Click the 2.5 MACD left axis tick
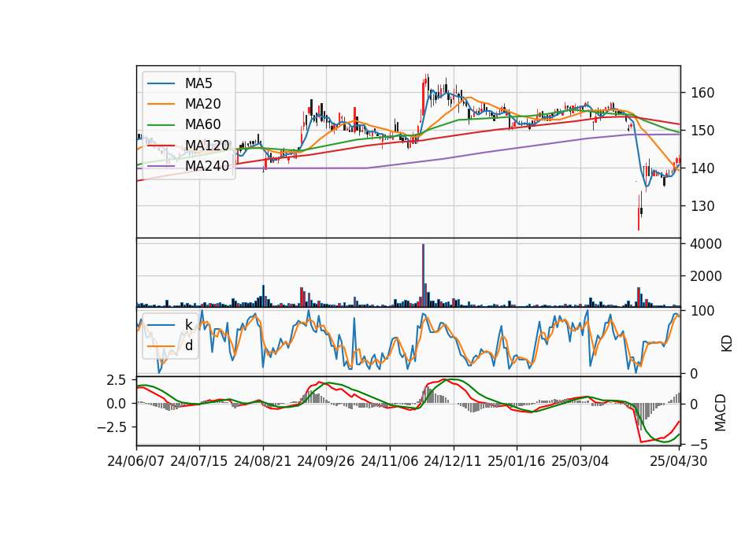756x543 pixels. 117,380
